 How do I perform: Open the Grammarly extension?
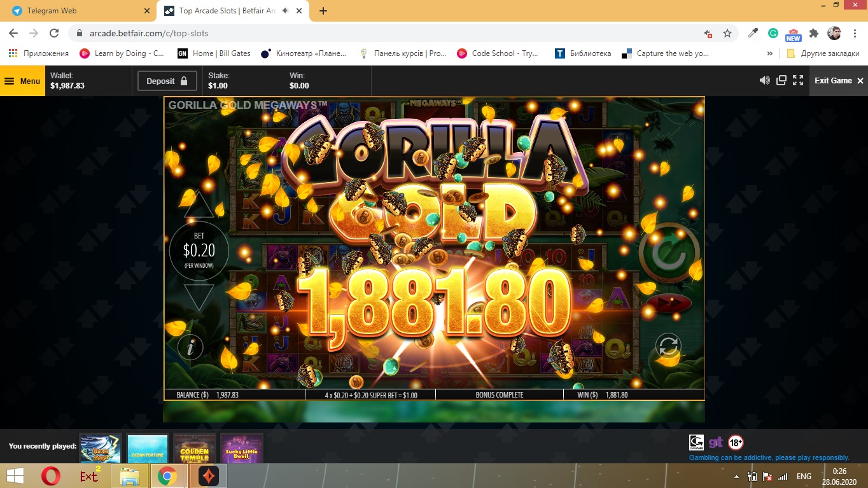coord(773,33)
